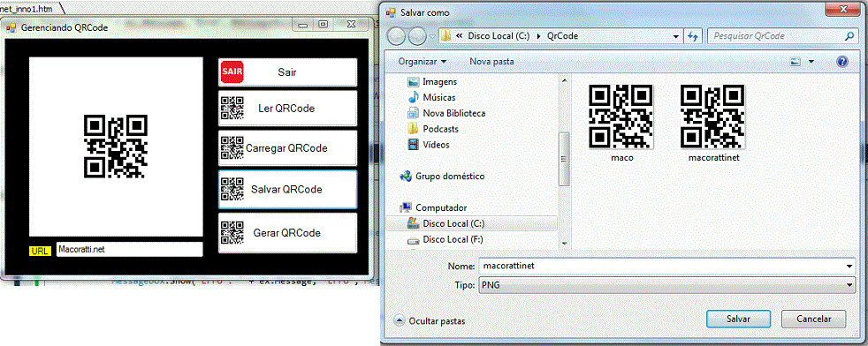
Task: Click the navigation pane vertical scrollbar
Action: 564,161
